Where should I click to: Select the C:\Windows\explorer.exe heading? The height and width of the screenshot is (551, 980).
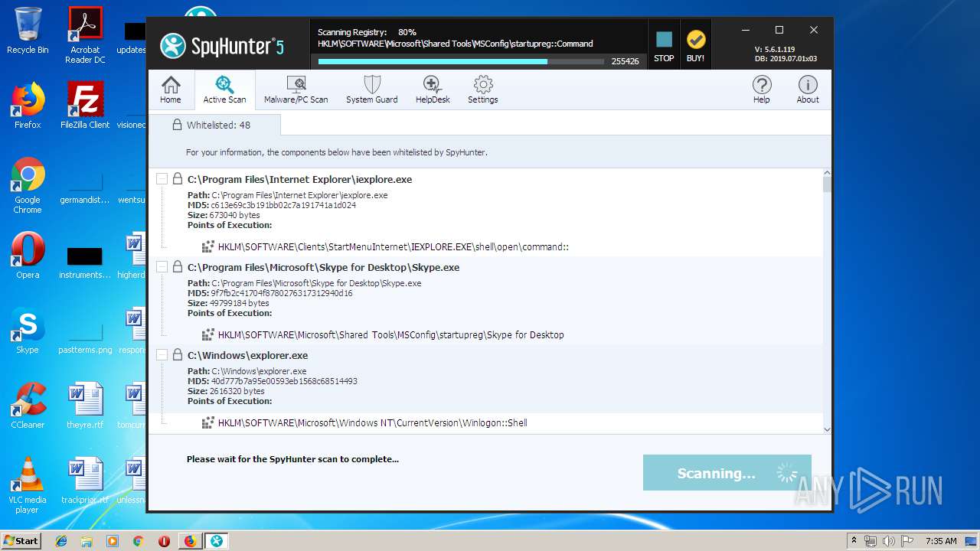click(248, 355)
